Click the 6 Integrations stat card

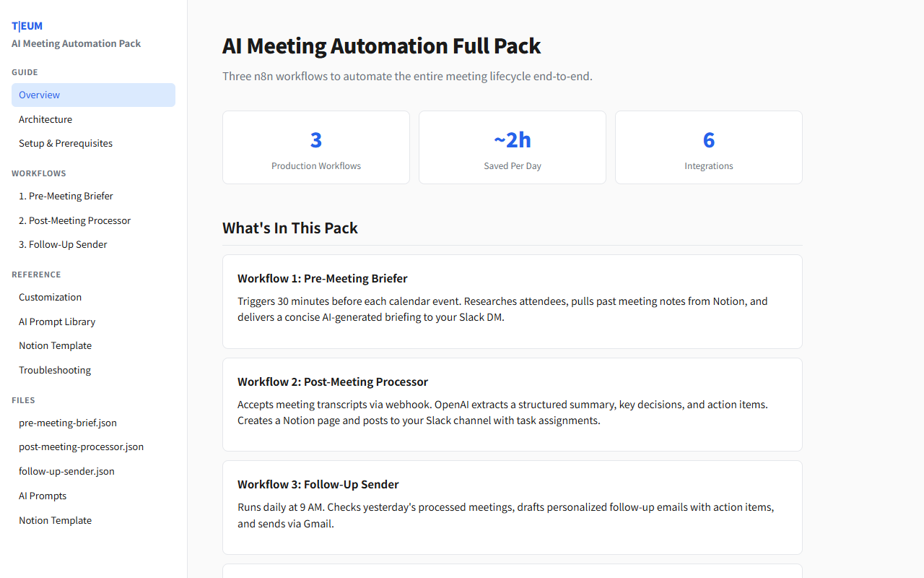pos(708,147)
